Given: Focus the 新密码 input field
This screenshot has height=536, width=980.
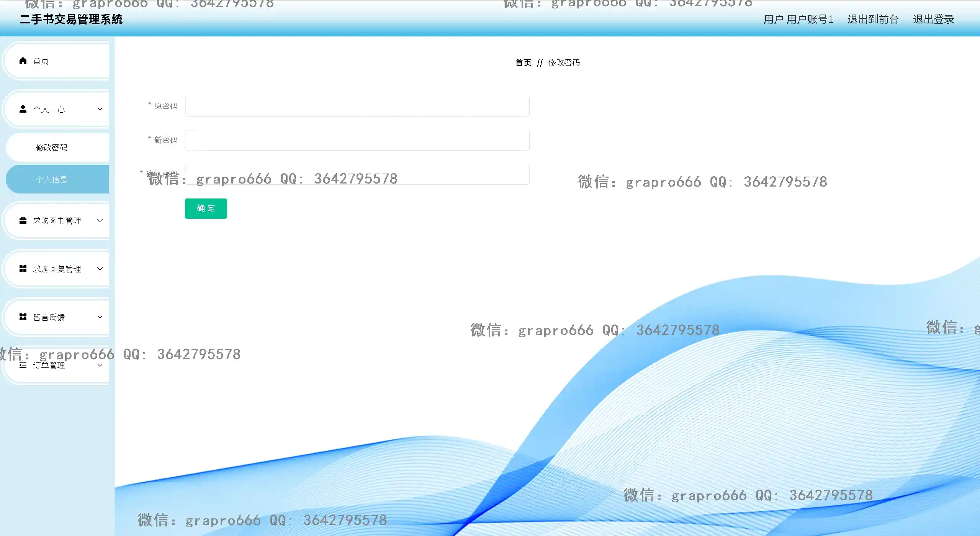Looking at the screenshot, I should coord(357,140).
